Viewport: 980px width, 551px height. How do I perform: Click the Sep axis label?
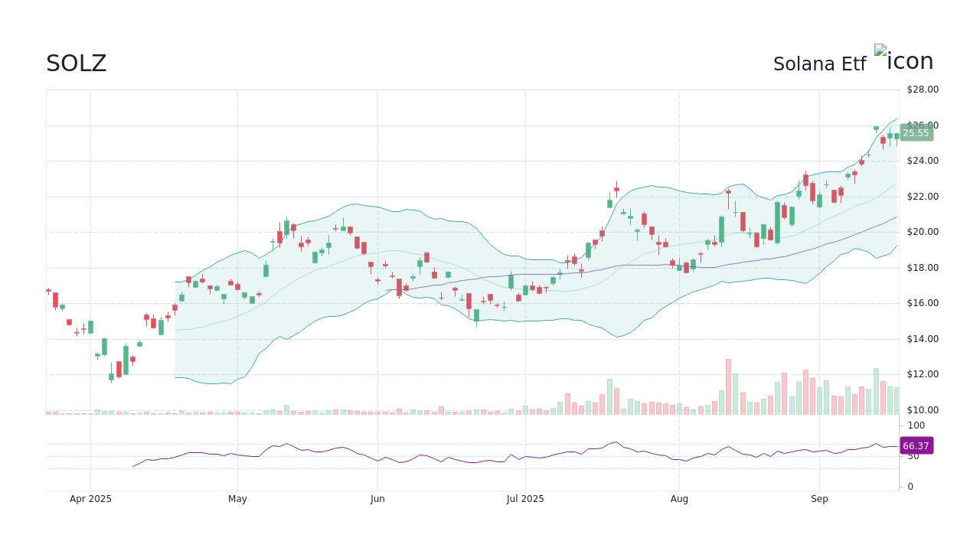819,498
